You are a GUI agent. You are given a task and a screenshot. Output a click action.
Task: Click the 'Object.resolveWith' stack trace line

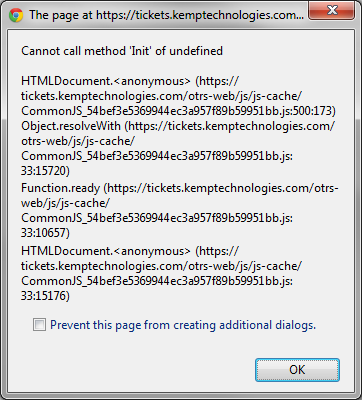(x=178, y=126)
